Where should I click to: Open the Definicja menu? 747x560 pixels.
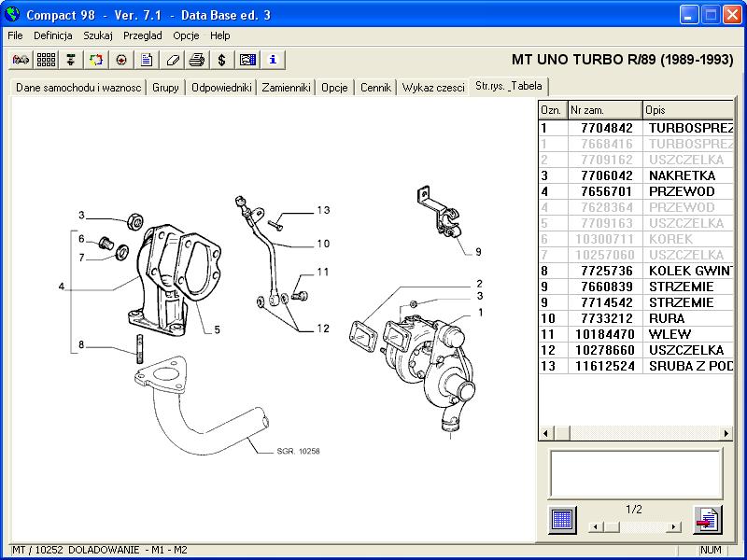(x=53, y=35)
